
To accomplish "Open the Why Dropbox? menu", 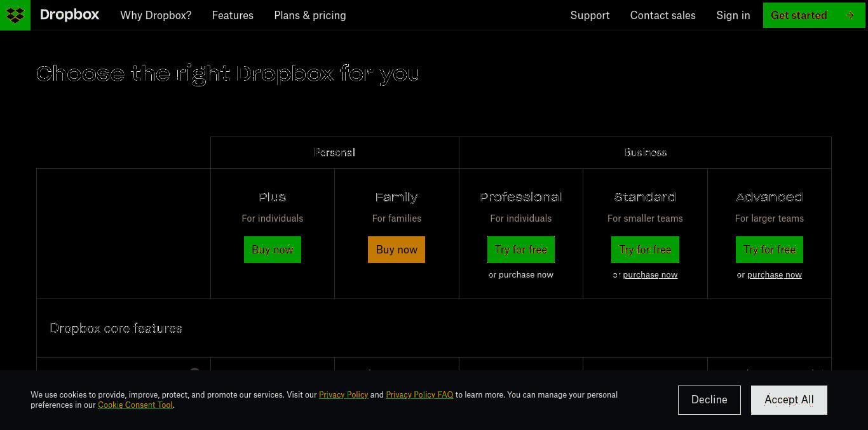I will [x=156, y=15].
